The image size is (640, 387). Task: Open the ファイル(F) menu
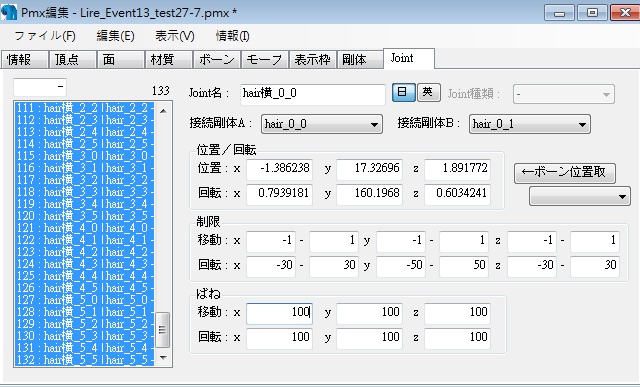coord(45,36)
